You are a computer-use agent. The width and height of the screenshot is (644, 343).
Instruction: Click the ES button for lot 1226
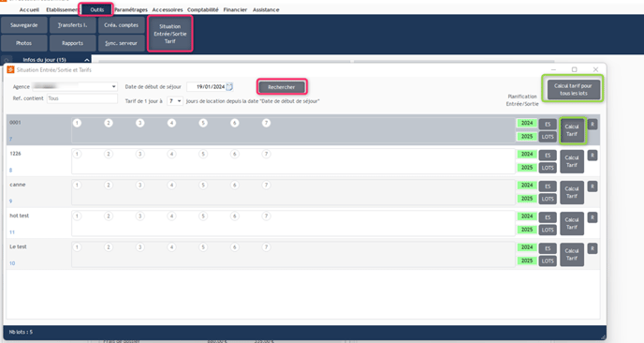548,155
